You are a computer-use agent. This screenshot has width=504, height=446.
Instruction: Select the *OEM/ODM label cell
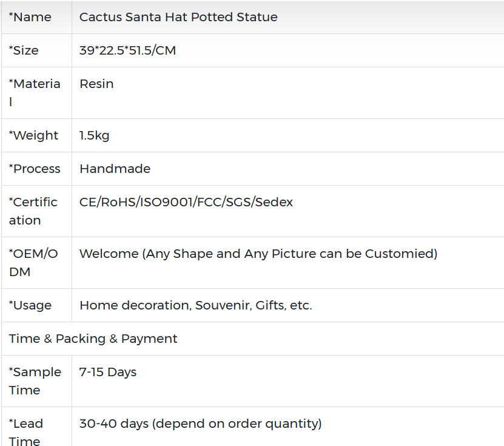click(33, 262)
